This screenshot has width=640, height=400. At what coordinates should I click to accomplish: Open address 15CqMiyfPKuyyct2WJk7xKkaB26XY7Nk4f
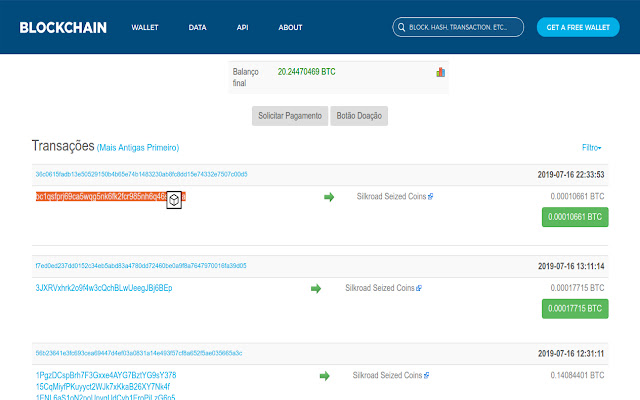[102, 387]
